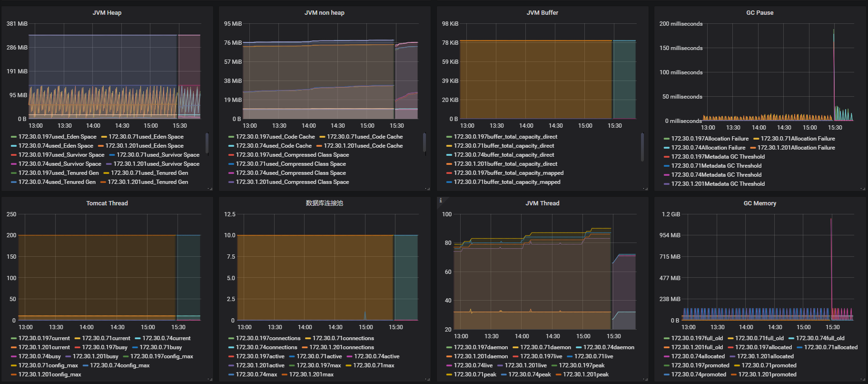Select legend entry 172.30.0.197busy
Viewport: 868px width, 384px height.
point(105,347)
